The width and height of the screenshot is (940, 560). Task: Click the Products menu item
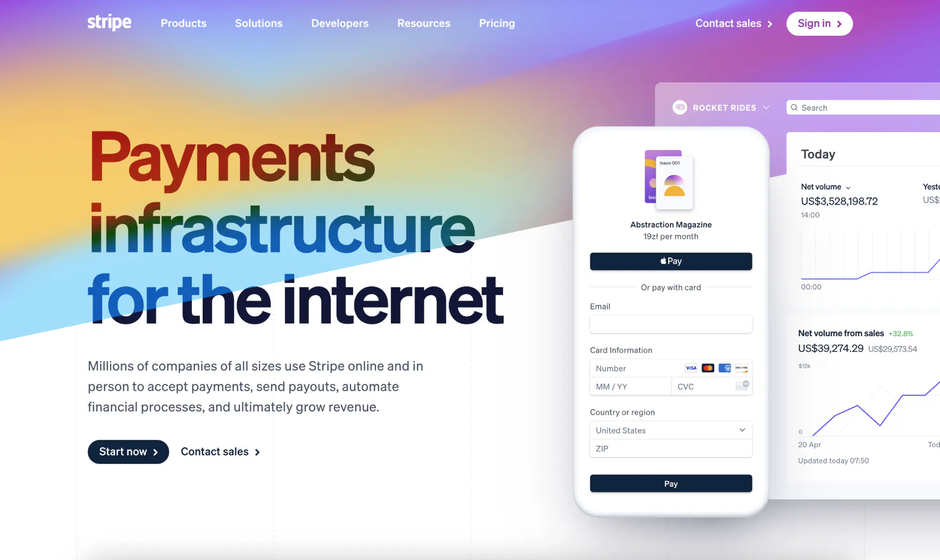pos(183,23)
